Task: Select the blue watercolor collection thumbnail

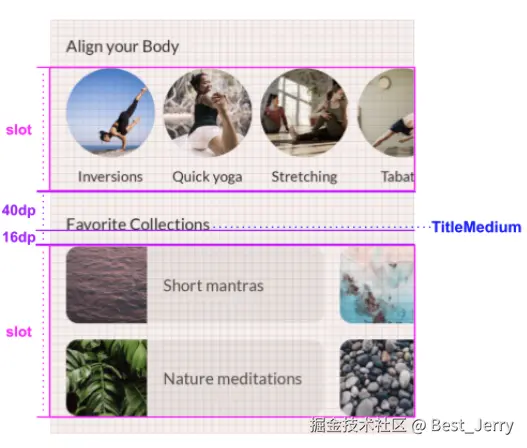Action: [x=377, y=285]
